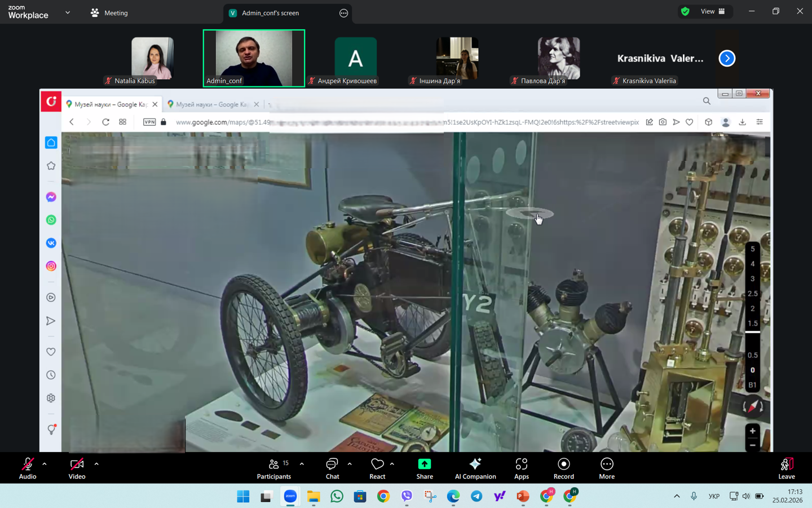Viewport: 812px width, 508px height.
Task: Open the Participants list
Action: (274, 468)
